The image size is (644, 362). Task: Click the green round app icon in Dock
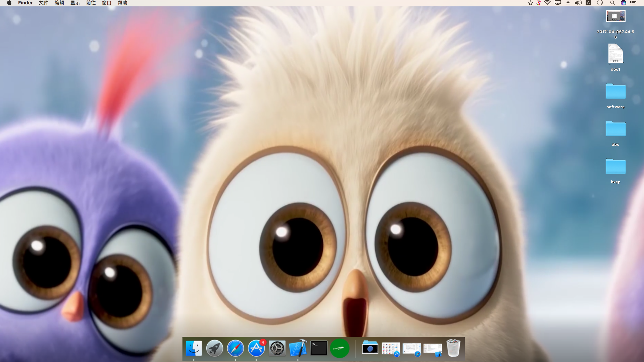(339, 348)
